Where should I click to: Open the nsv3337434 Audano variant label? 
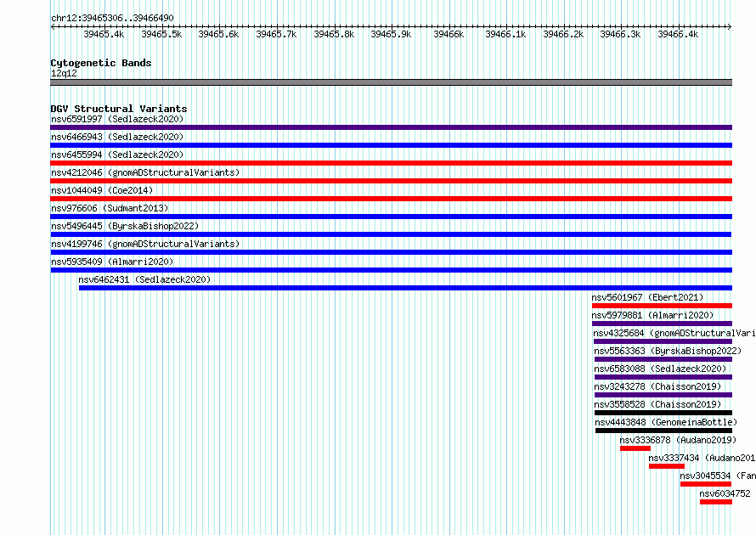point(702,458)
